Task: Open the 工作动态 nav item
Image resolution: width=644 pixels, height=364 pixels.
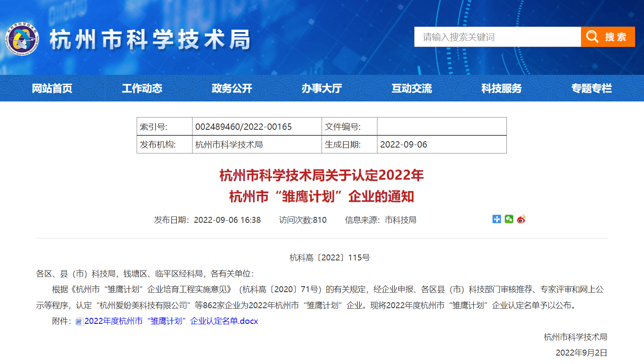Action: 142,88
